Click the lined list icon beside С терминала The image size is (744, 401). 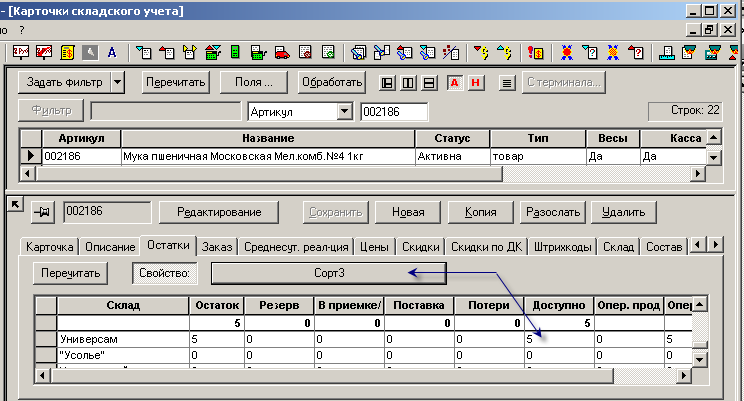pos(507,83)
